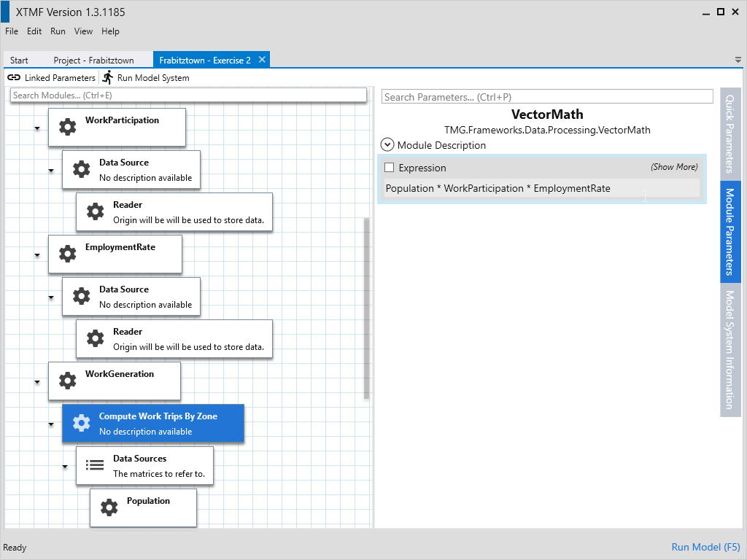Click the running man Run Model System icon
Viewport: 747px width, 560px height.
108,77
